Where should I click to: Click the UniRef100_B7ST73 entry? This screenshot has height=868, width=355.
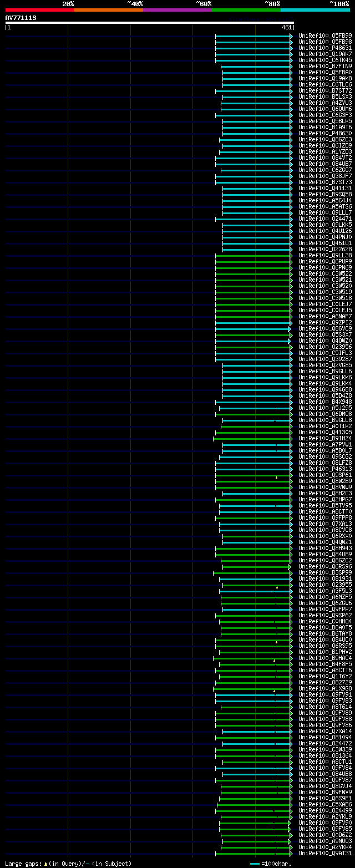pyautogui.click(x=324, y=182)
